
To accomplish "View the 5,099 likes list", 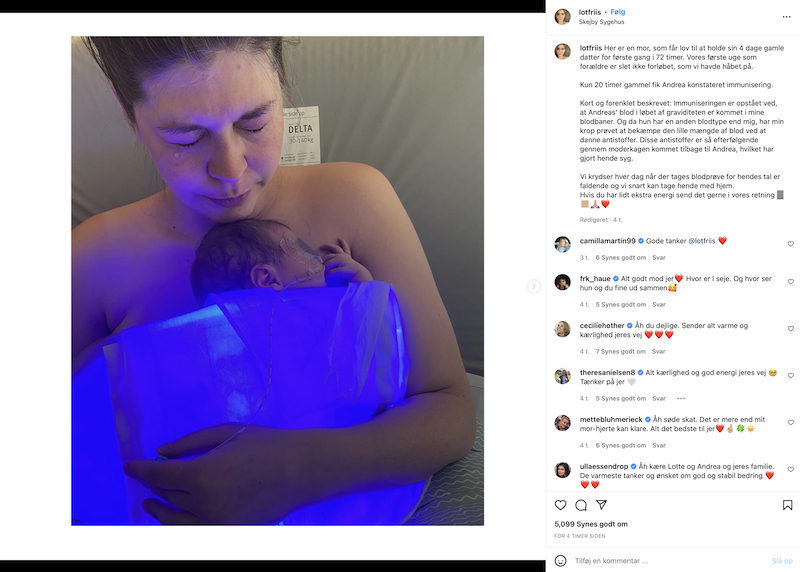I will [591, 524].
